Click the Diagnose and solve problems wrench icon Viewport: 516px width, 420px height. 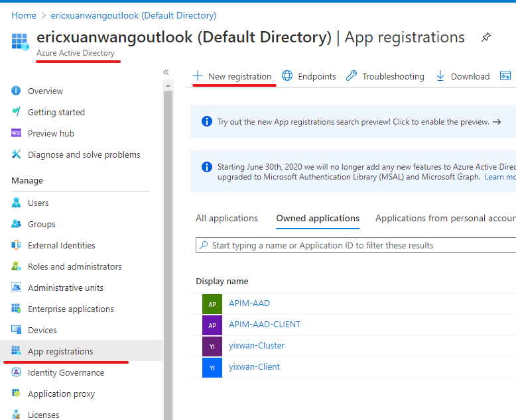[16, 154]
